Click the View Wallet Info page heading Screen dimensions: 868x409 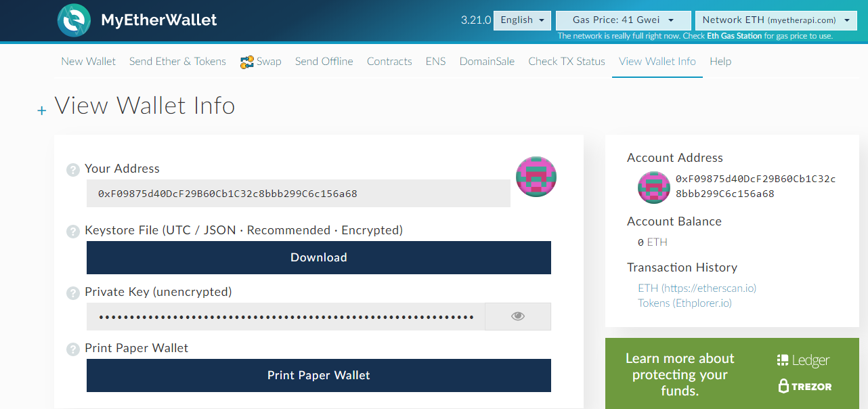coord(145,106)
